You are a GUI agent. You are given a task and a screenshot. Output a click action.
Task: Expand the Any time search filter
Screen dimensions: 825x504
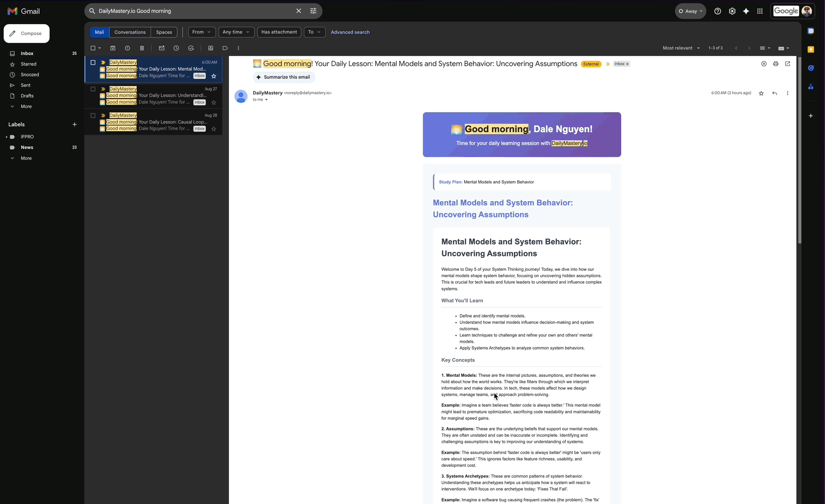pos(236,32)
